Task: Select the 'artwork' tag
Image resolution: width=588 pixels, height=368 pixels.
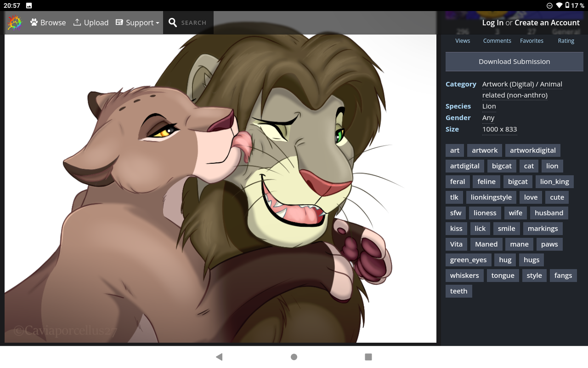Action: coord(485,150)
